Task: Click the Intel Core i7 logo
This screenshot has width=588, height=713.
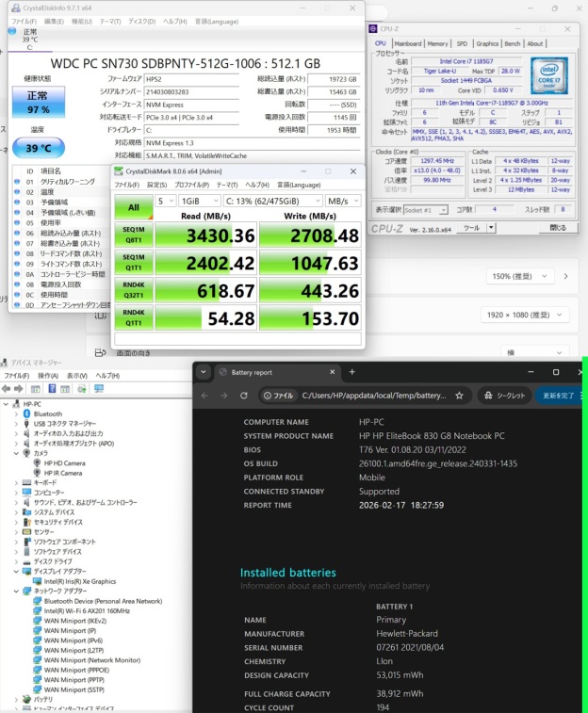Action: coord(550,76)
